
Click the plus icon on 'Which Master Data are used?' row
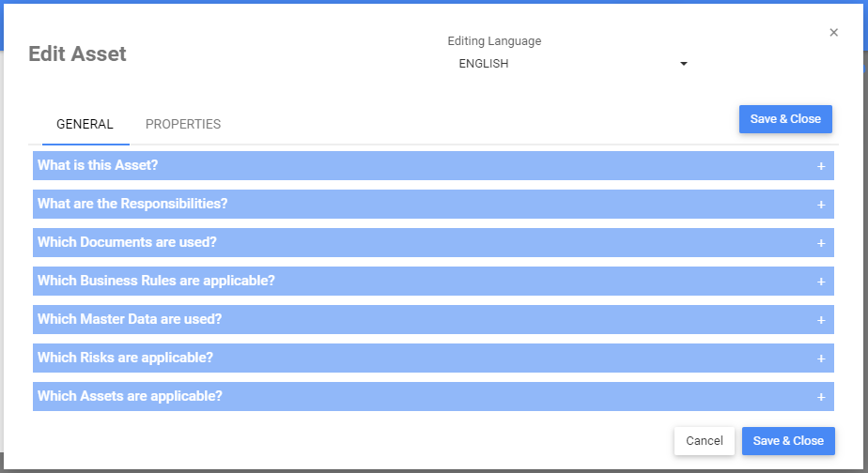[x=820, y=320]
